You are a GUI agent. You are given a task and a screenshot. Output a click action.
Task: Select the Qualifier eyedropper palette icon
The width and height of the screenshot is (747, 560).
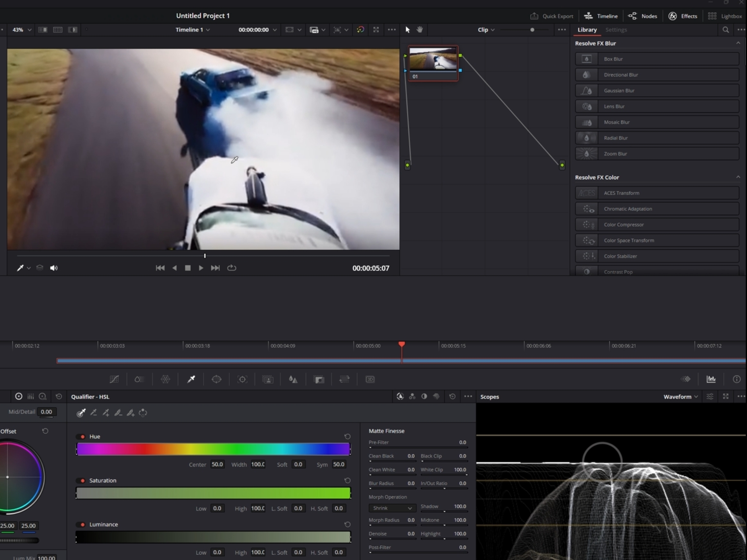[x=191, y=379]
